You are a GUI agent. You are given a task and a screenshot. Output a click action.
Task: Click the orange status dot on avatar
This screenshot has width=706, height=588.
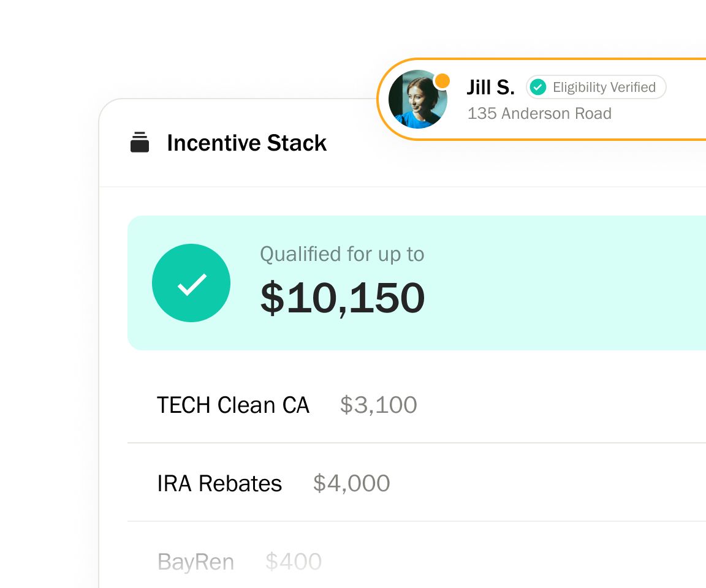[x=442, y=81]
